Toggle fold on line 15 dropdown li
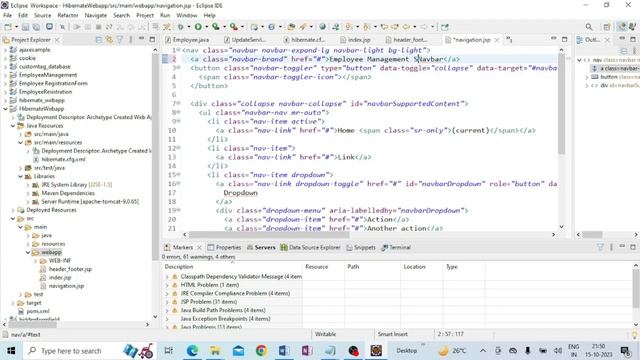 pos(179,175)
